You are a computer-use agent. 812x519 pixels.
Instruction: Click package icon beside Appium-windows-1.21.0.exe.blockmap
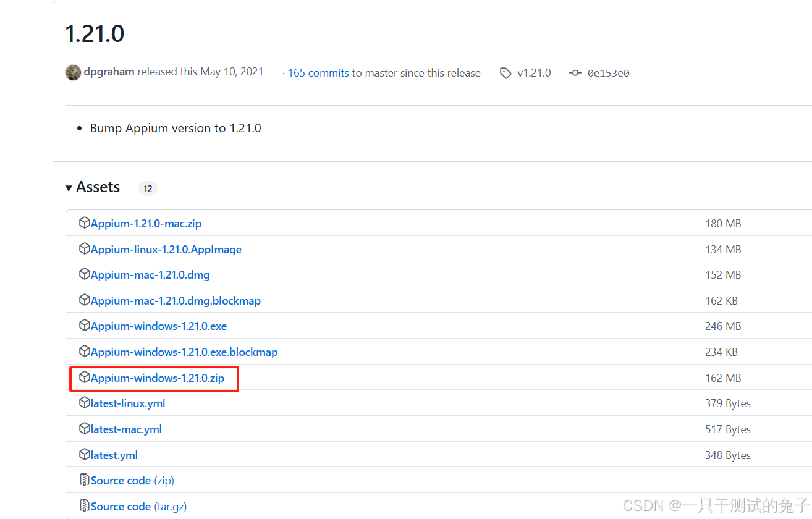tap(85, 352)
